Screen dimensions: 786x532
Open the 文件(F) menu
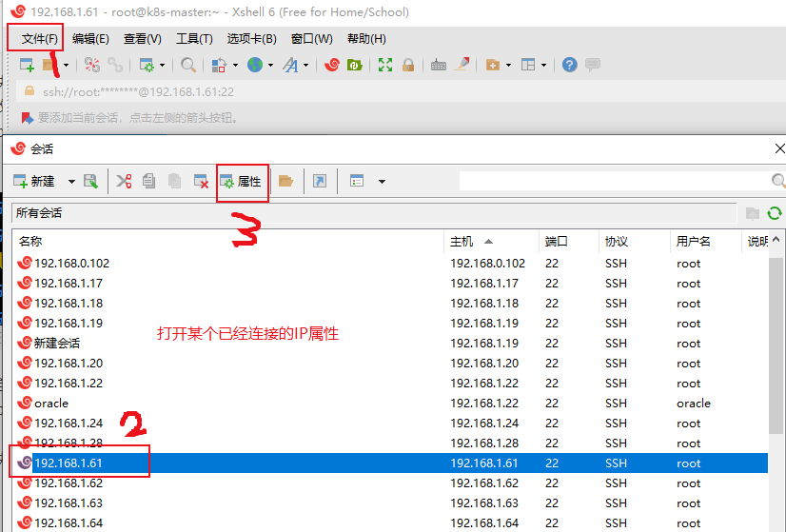click(40, 39)
